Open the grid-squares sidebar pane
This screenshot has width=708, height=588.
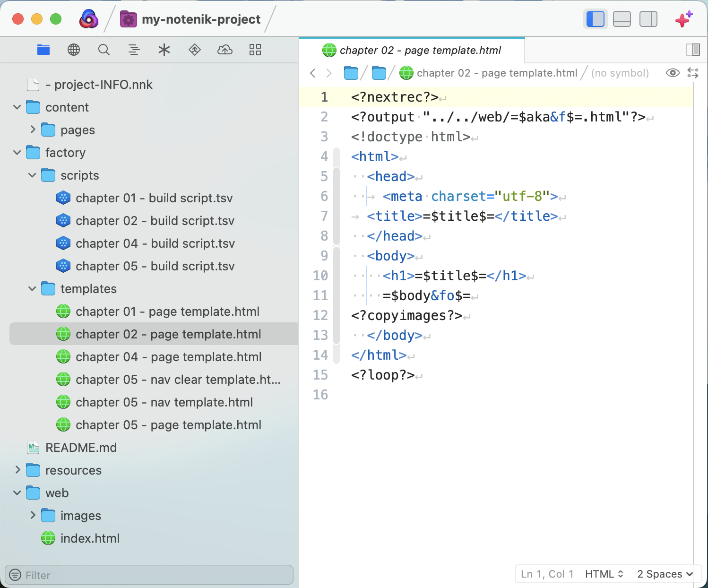255,50
